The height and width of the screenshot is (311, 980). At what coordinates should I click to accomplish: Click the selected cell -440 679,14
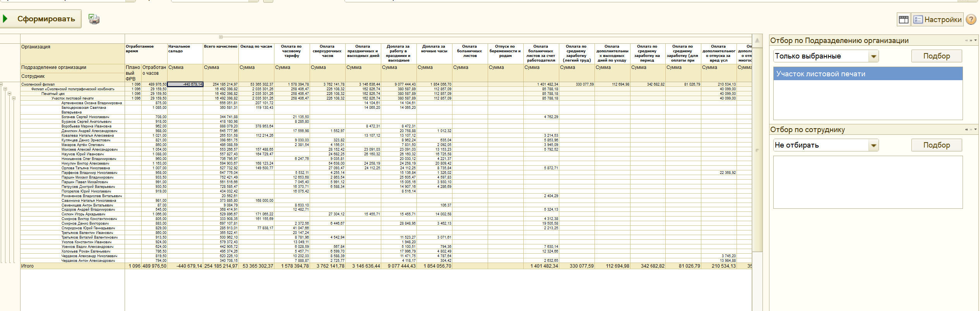click(185, 84)
